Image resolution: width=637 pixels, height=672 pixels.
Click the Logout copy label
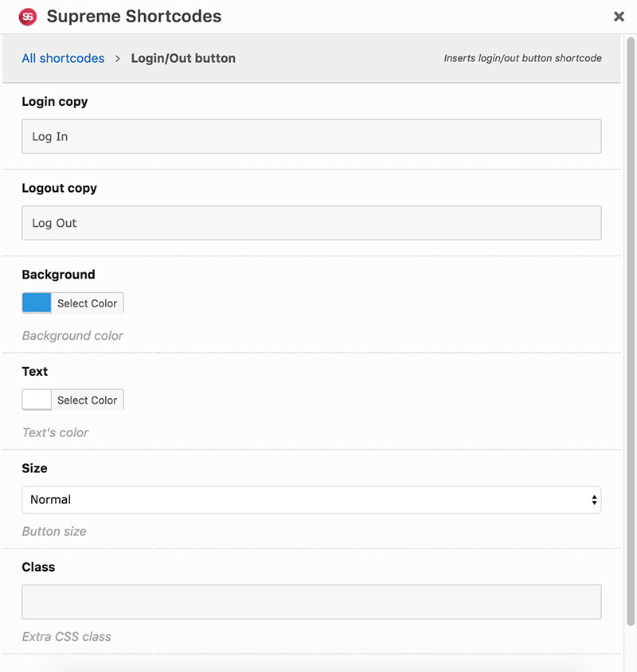pos(59,189)
